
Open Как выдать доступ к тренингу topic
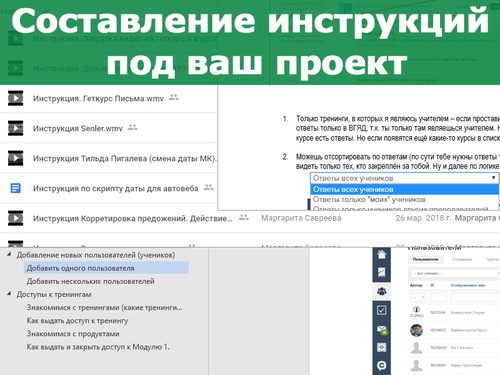(77, 321)
